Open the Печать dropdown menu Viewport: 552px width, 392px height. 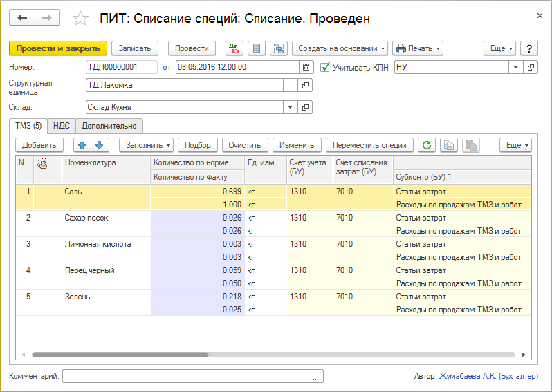[417, 48]
